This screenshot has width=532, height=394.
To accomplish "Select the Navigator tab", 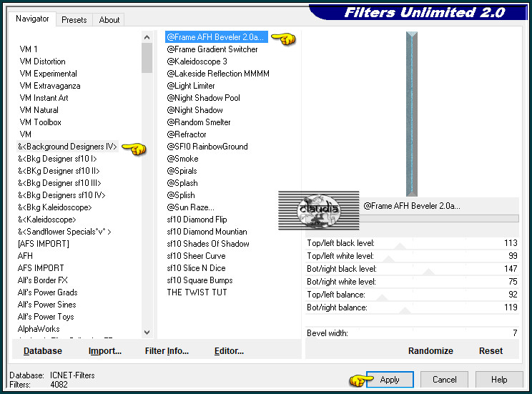I will (32, 19).
